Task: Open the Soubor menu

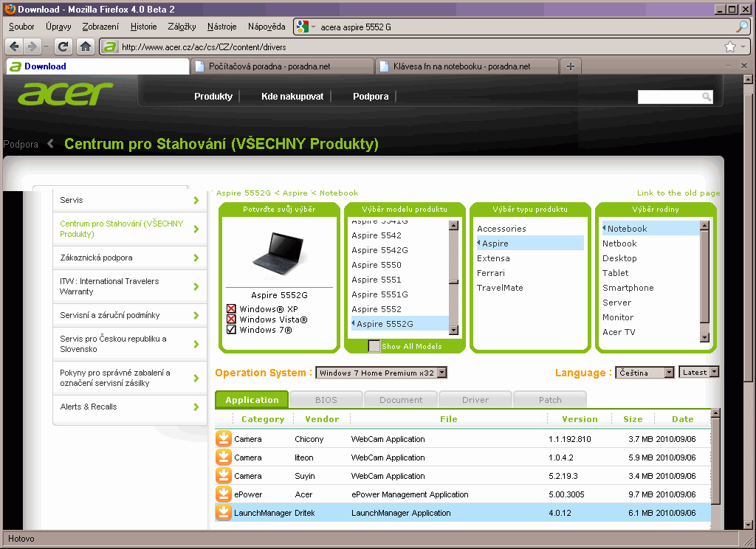Action: (x=21, y=27)
